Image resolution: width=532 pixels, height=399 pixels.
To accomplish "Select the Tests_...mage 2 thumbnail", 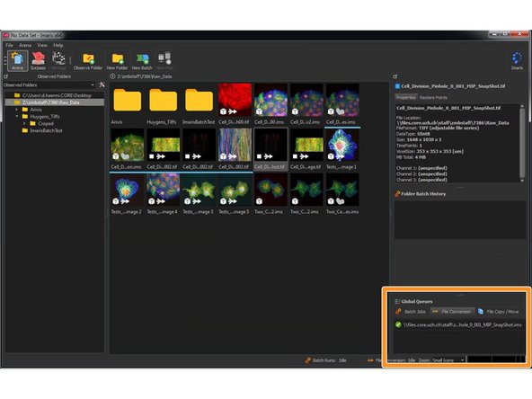I will tap(128, 190).
